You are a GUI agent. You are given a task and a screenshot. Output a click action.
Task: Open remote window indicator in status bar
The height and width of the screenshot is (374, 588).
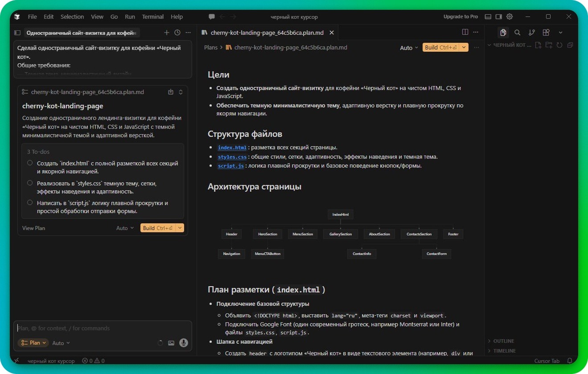point(16,361)
